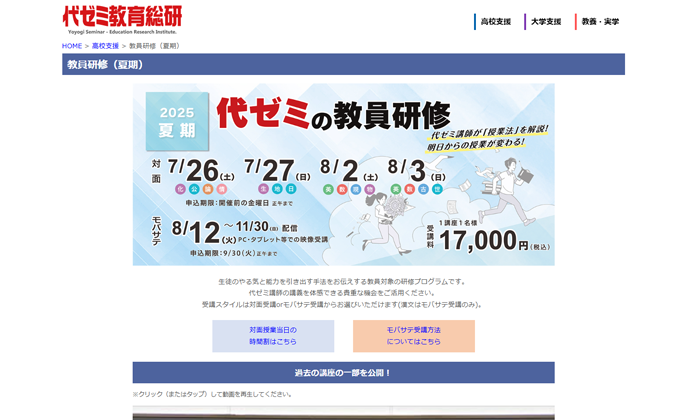700x420 pixels.
Task: Click the 申込期限:開催前の金曜日 text
Action: tap(239, 203)
